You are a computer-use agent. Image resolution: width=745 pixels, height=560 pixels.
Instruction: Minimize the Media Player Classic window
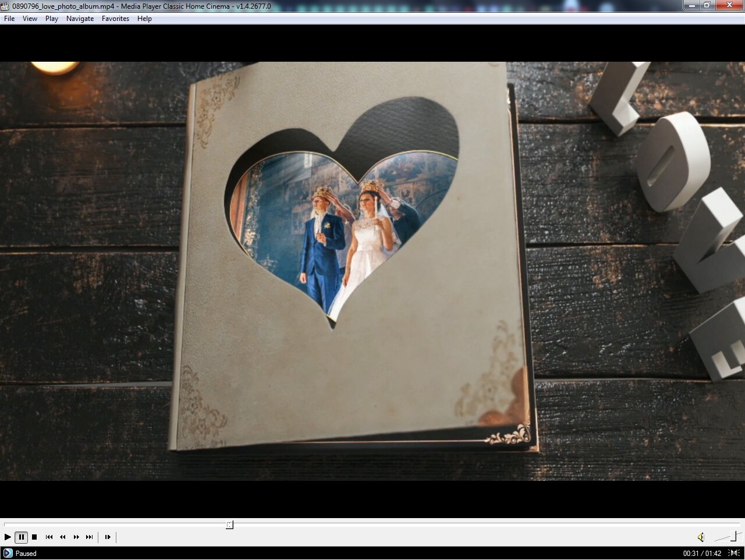(x=691, y=5)
